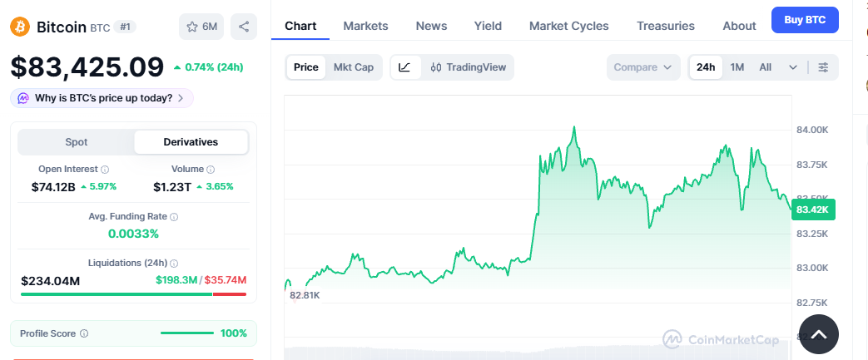Click the #1 rank badge
This screenshot has height=360, width=868.
[125, 27]
